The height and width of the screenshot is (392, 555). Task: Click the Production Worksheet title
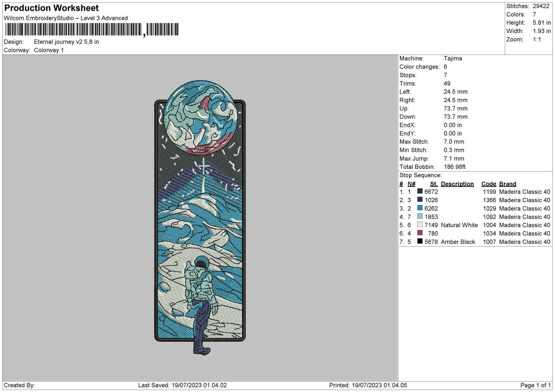[51, 8]
